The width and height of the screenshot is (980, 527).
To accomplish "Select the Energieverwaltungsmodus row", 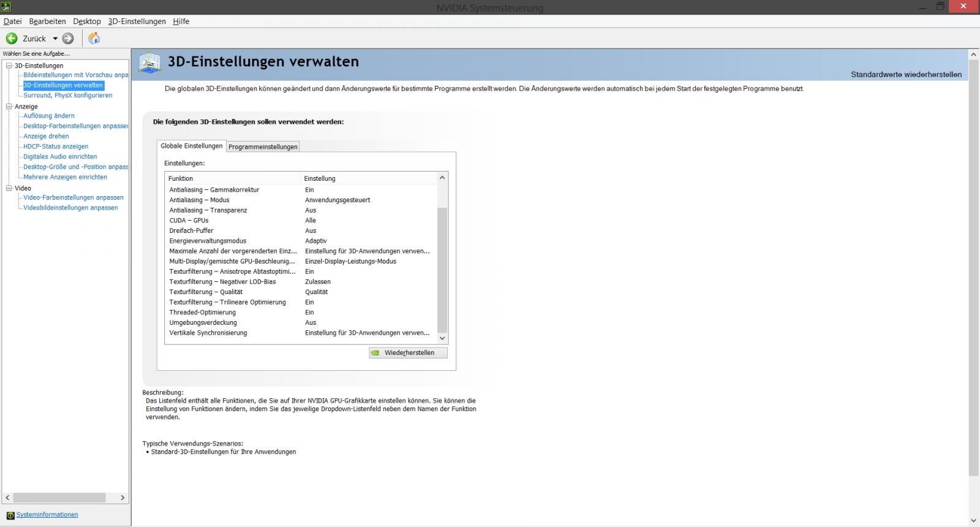I will [x=301, y=241].
